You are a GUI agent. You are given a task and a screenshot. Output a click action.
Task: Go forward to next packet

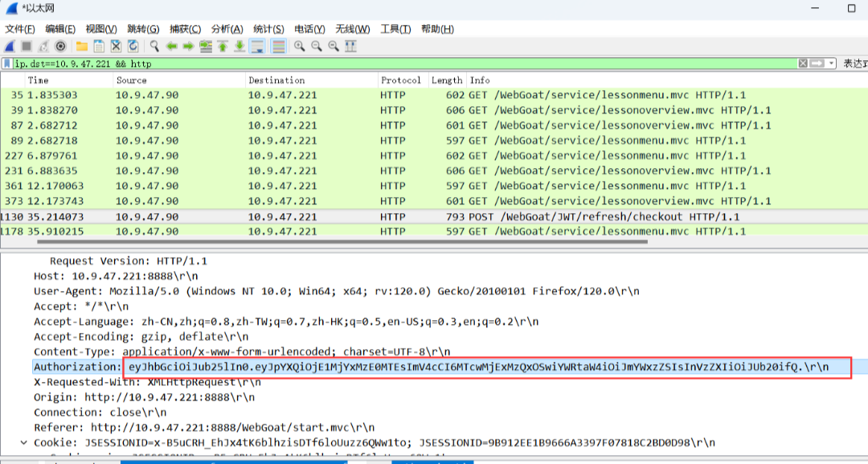tap(188, 47)
